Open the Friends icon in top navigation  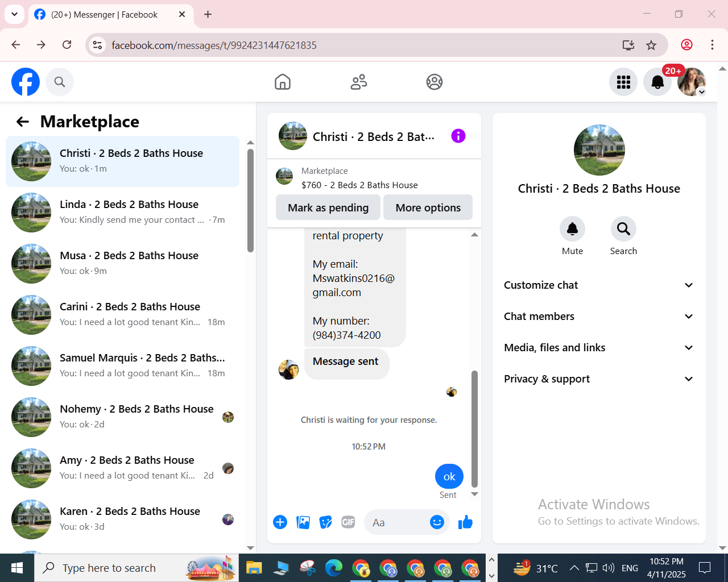tap(359, 82)
